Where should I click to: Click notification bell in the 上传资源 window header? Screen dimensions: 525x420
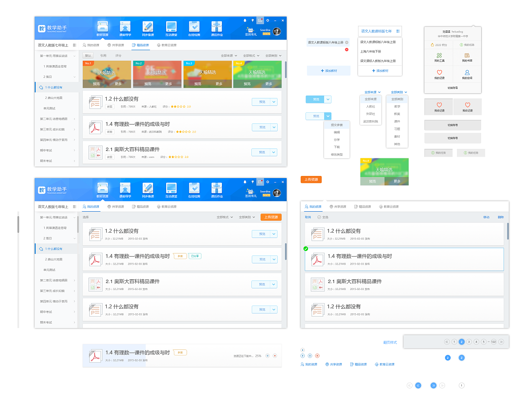point(245,182)
